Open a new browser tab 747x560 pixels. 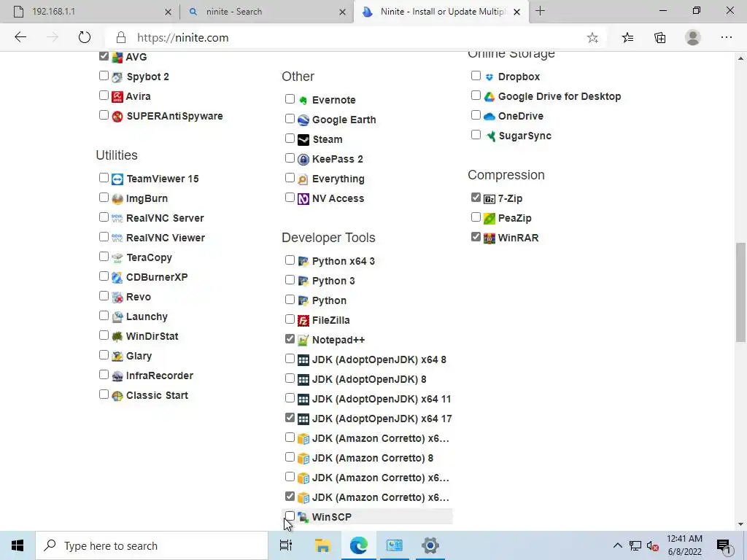pos(541,12)
